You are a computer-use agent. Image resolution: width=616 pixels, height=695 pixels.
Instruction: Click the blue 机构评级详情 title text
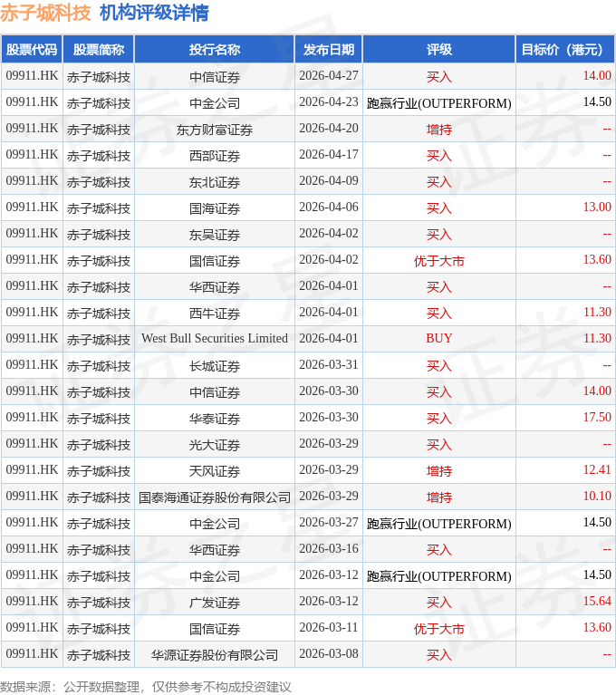pos(154,13)
